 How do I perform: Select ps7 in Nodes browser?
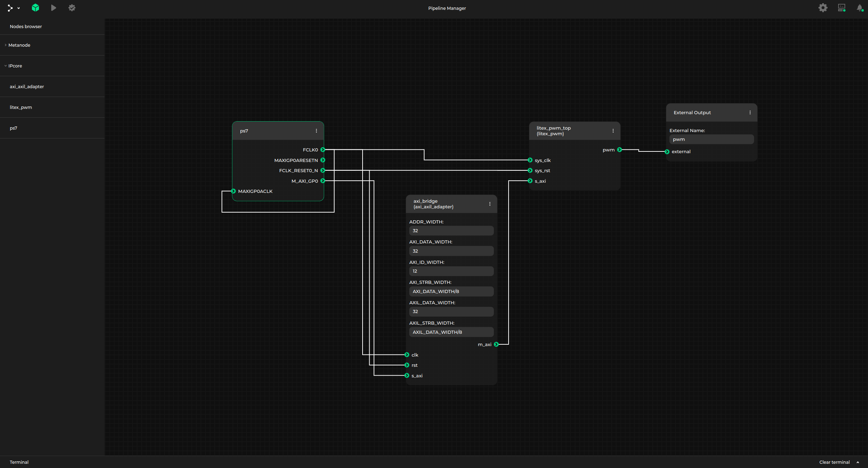(x=52, y=128)
